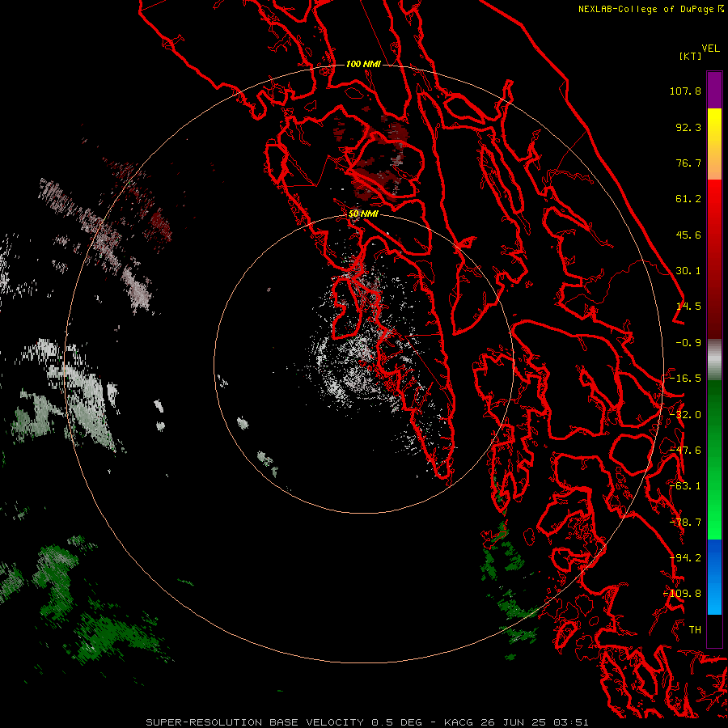The height and width of the screenshot is (728, 728).
Task: Click the -32.0 legend value
Action: (x=685, y=415)
